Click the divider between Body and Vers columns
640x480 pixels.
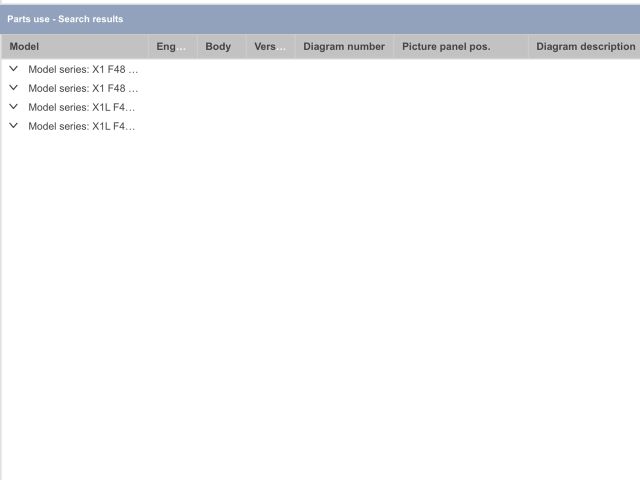click(x=246, y=47)
